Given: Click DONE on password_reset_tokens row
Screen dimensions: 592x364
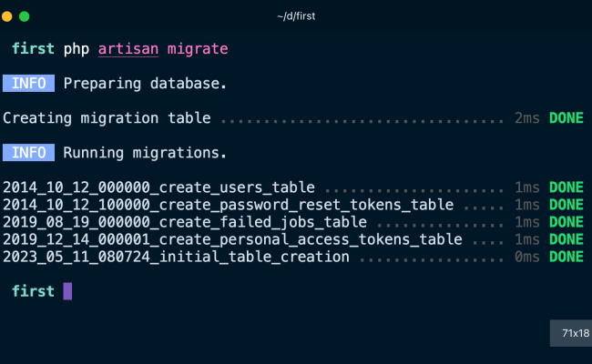Looking at the screenshot, I should tap(566, 205).
